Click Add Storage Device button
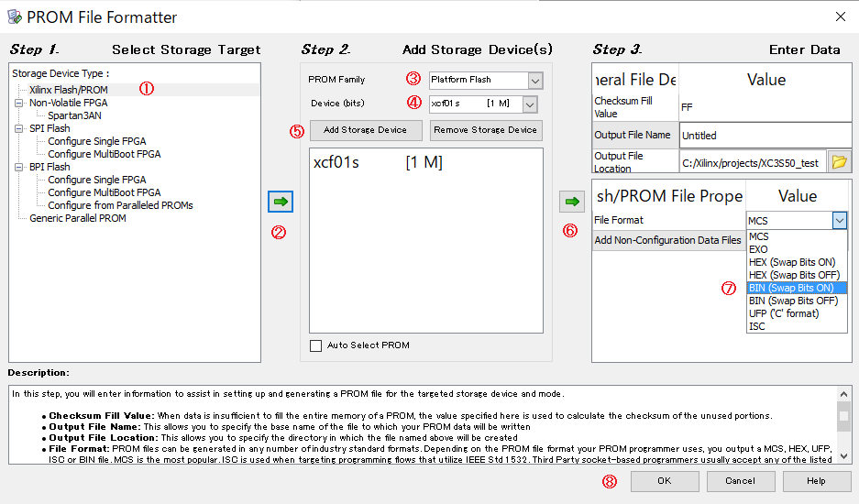The image size is (859, 504). point(366,130)
